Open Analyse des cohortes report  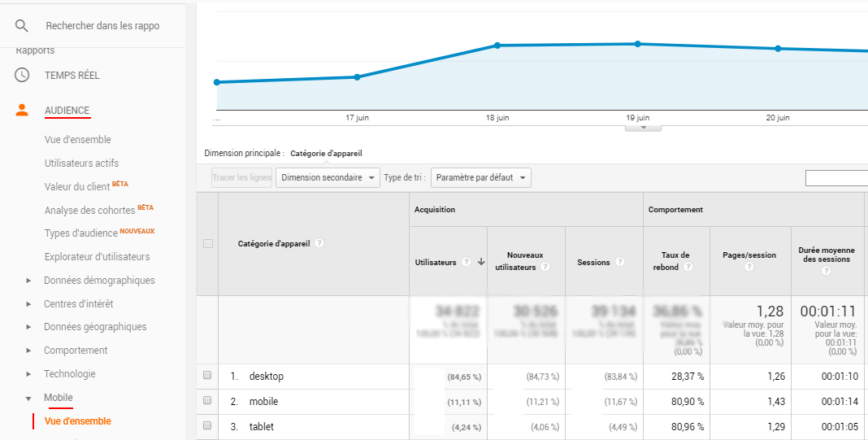tap(90, 210)
